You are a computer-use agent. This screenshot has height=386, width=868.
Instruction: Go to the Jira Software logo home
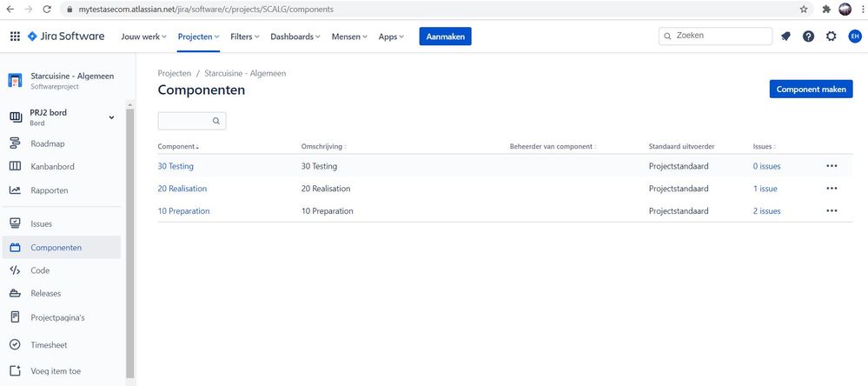point(66,37)
